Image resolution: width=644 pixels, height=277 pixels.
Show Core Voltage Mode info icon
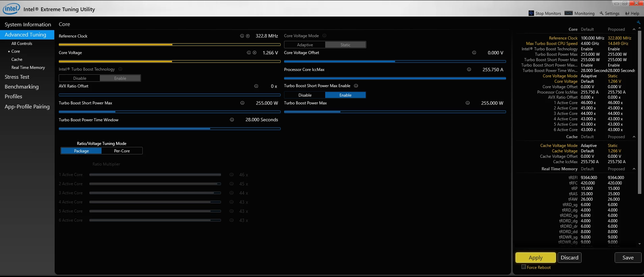click(324, 36)
